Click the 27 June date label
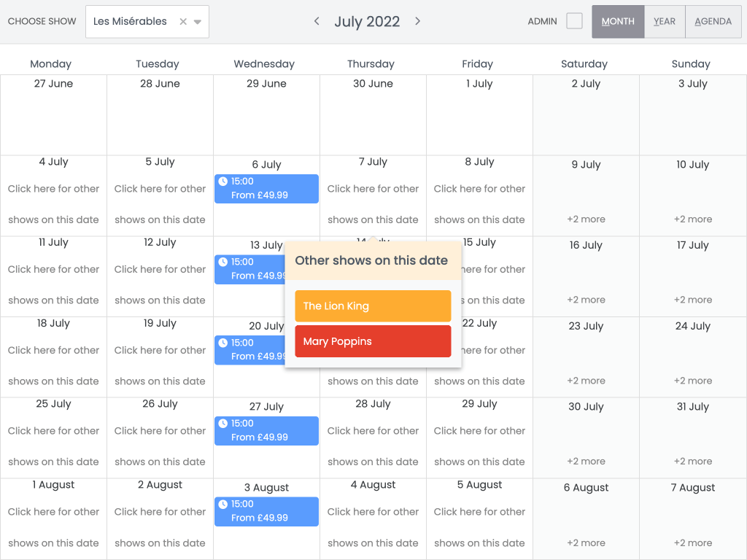 (x=53, y=83)
